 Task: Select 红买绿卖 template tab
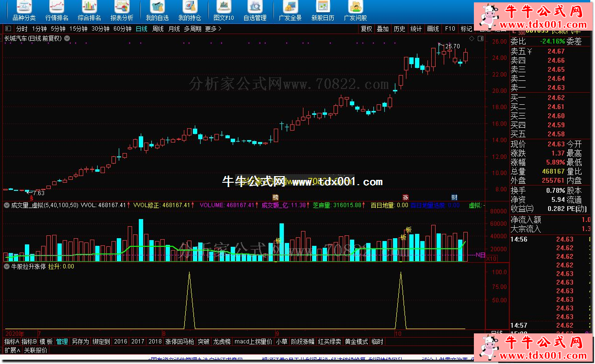(329, 342)
